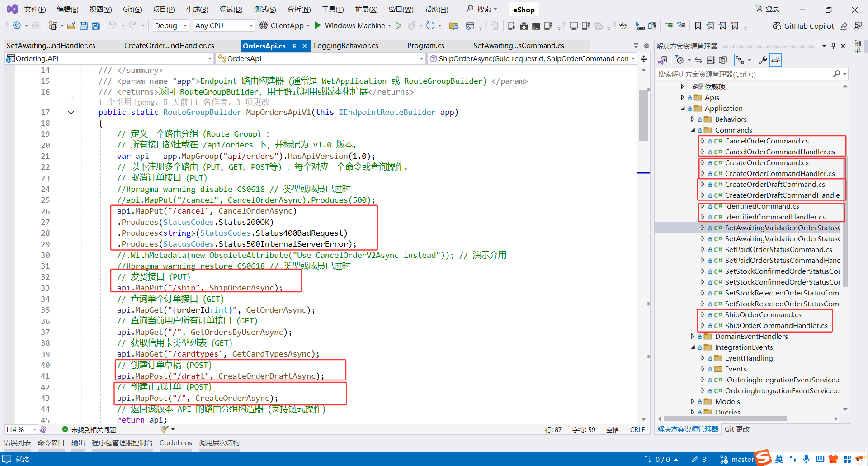The width and height of the screenshot is (868, 466).
Task: Open the 文件(F) menu
Action: (x=35, y=10)
